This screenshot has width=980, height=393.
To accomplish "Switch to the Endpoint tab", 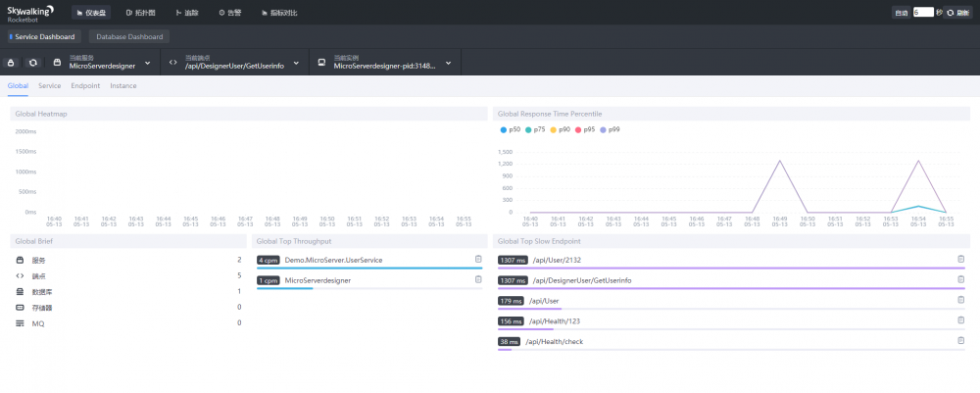I will [85, 86].
